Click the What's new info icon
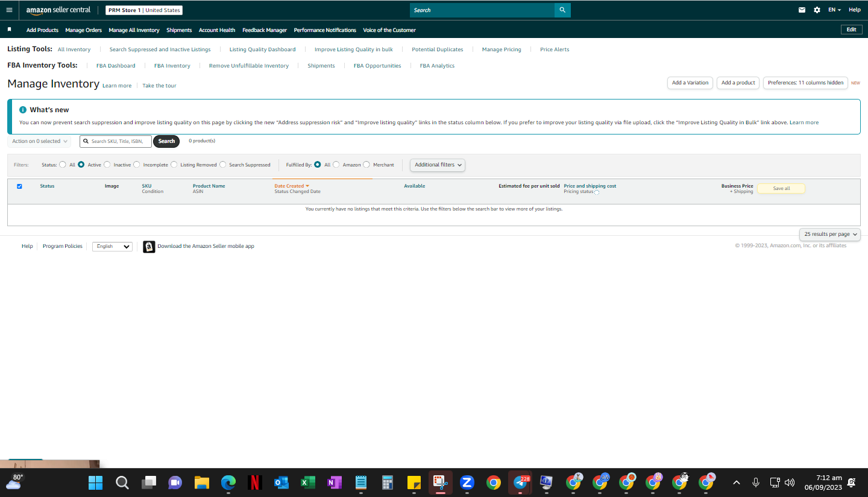 [23, 110]
